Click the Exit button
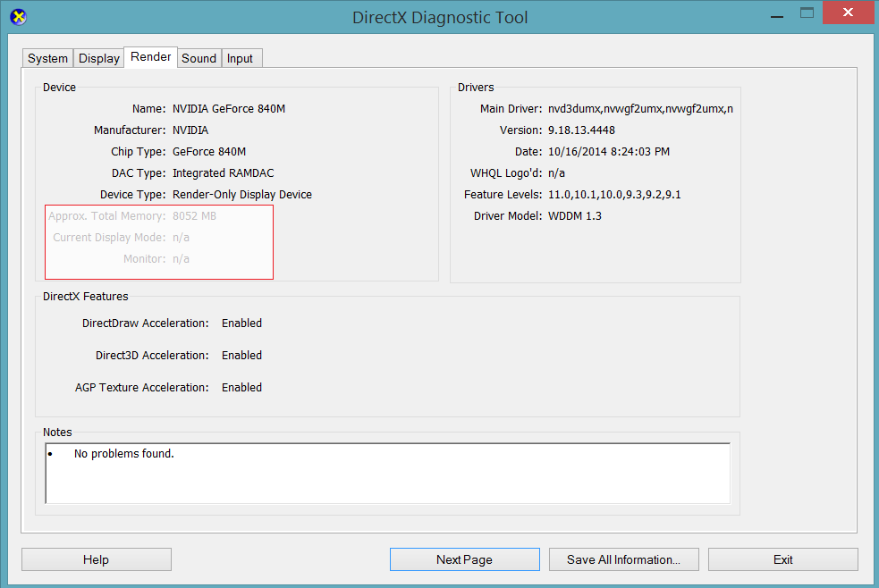The height and width of the screenshot is (588, 879). (x=783, y=559)
